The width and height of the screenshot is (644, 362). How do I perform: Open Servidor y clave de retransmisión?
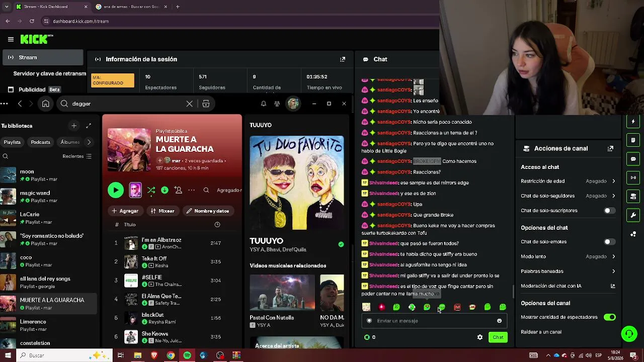(x=49, y=73)
